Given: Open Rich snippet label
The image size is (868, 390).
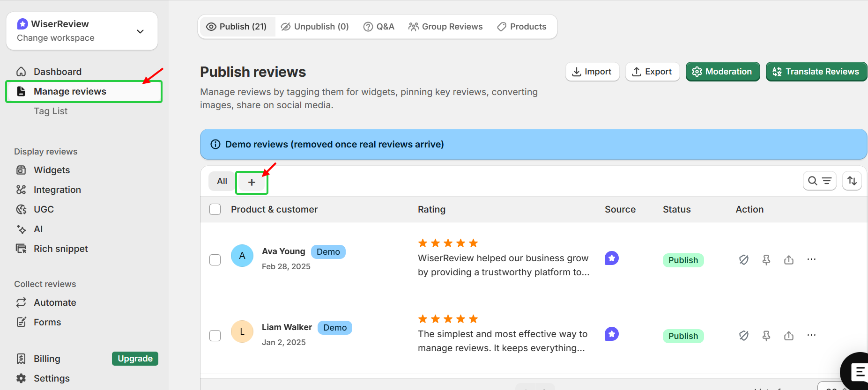Looking at the screenshot, I should (61, 249).
